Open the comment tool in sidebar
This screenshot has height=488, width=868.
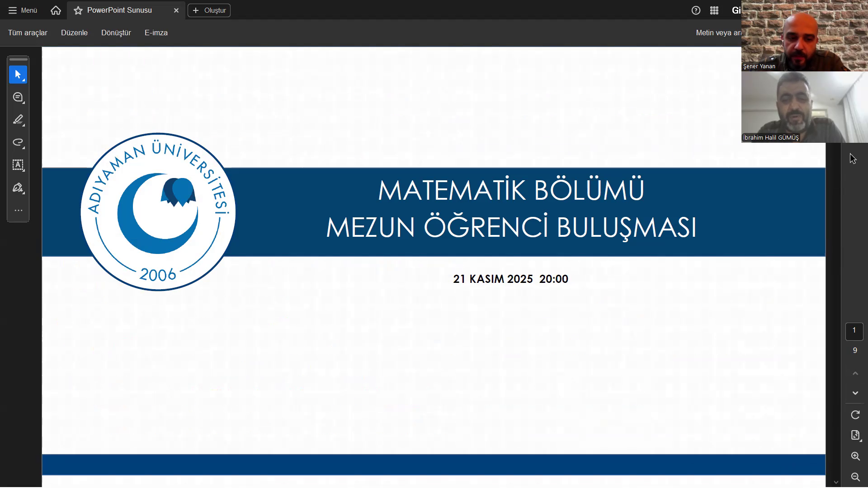[x=18, y=97]
